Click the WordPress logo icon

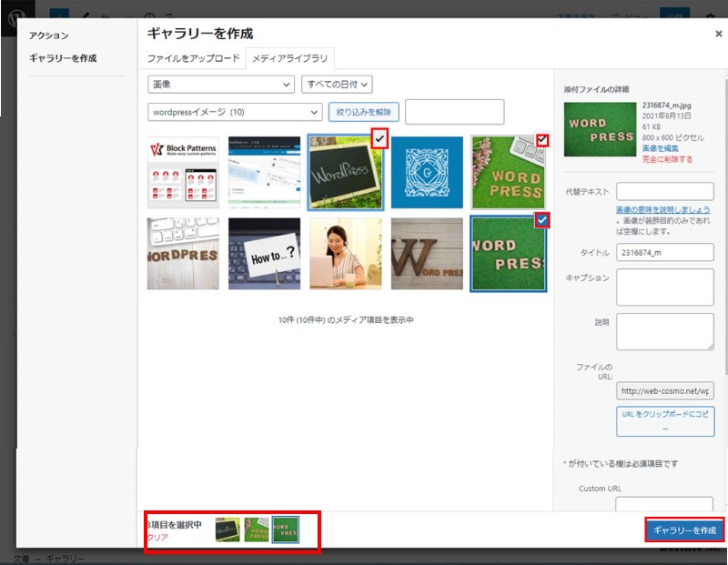(x=17, y=16)
